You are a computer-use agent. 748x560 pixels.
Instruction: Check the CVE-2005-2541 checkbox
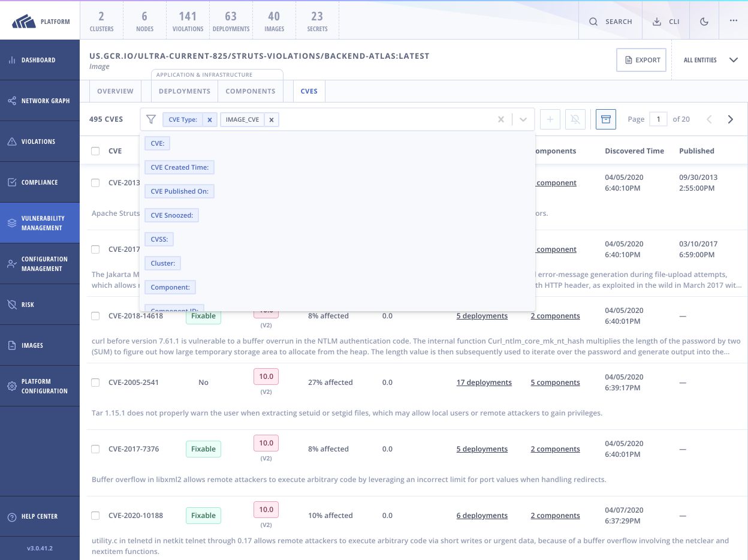click(95, 383)
